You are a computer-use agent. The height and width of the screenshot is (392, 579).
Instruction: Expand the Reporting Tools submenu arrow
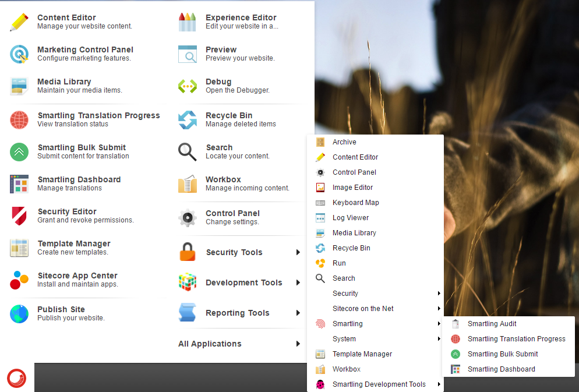point(298,313)
